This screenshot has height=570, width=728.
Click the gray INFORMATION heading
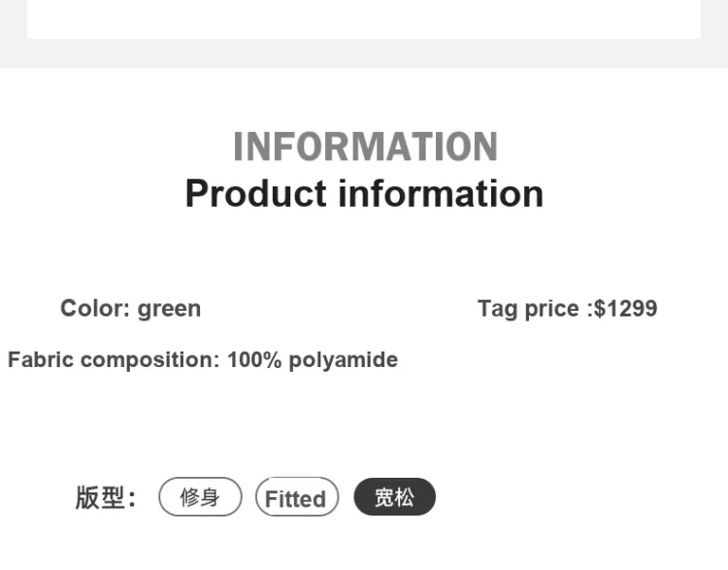[365, 147]
